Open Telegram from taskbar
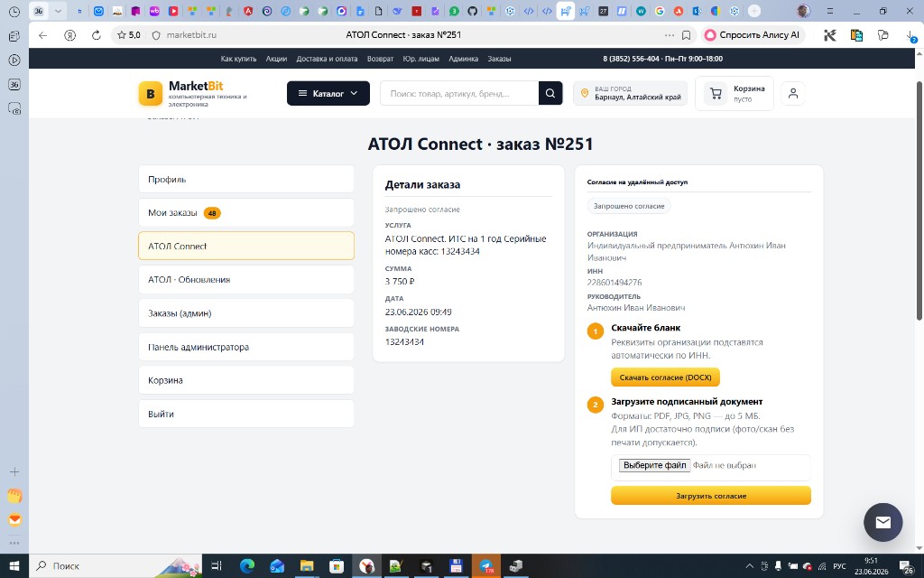This screenshot has width=924, height=578. tap(485, 566)
